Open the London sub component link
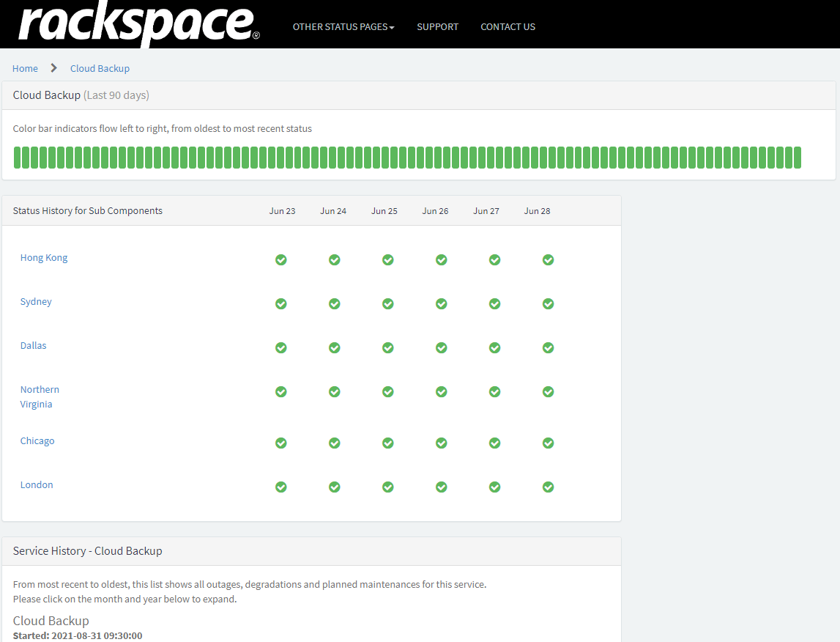 click(x=37, y=484)
